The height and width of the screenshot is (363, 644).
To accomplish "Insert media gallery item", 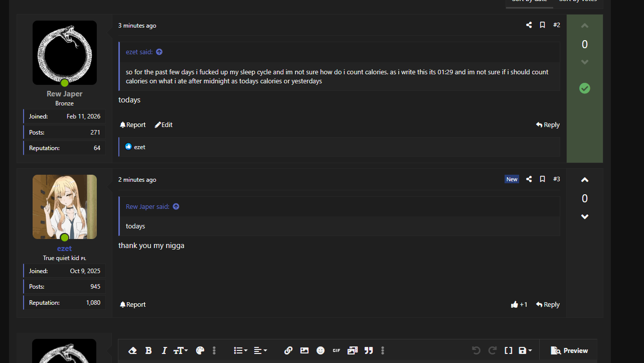I will pyautogui.click(x=353, y=350).
